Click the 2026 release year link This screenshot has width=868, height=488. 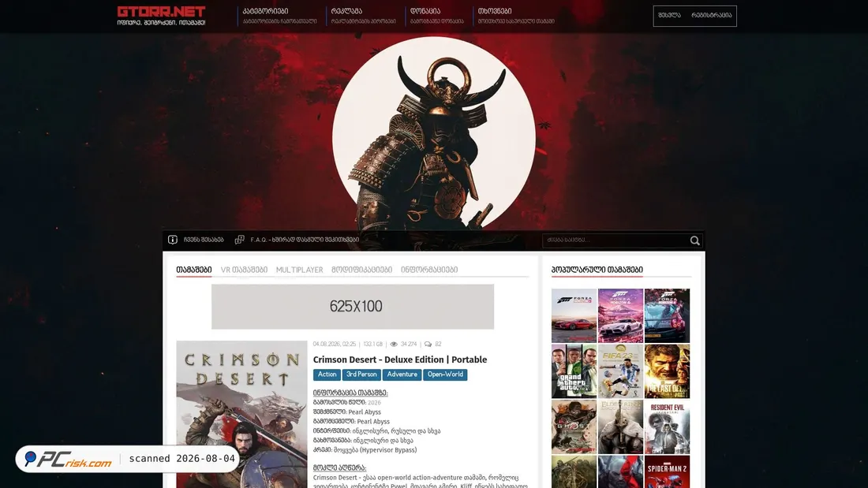point(374,403)
